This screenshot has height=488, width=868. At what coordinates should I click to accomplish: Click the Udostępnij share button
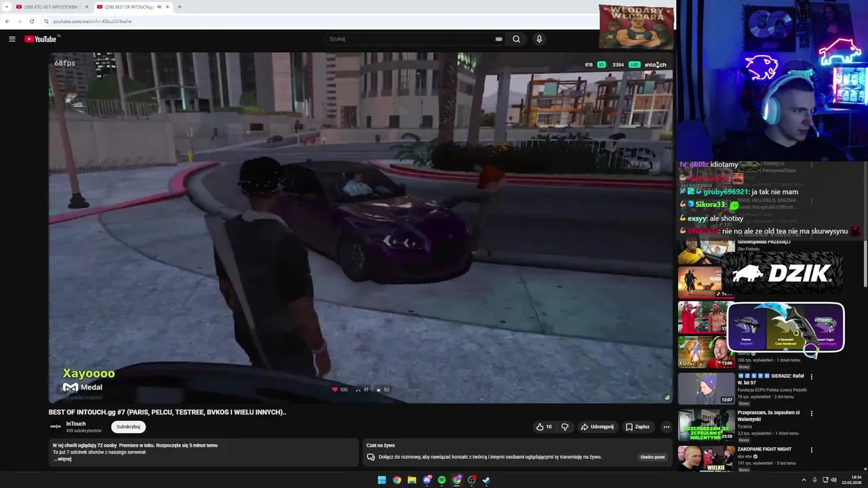[x=597, y=427]
